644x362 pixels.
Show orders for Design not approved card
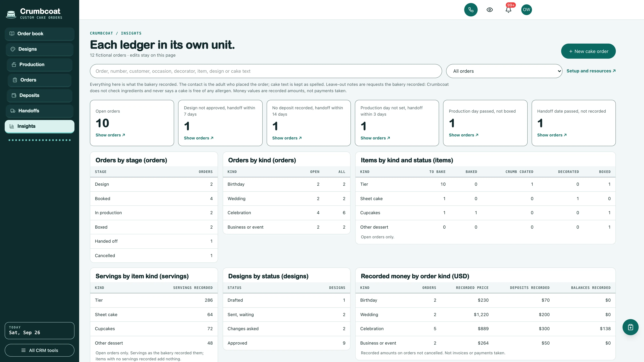199,138
